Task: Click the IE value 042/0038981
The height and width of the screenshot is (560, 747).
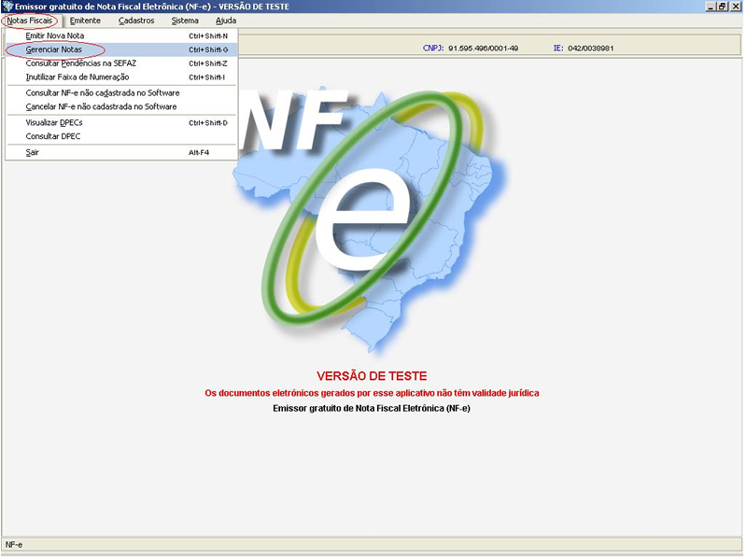Action: click(x=591, y=49)
